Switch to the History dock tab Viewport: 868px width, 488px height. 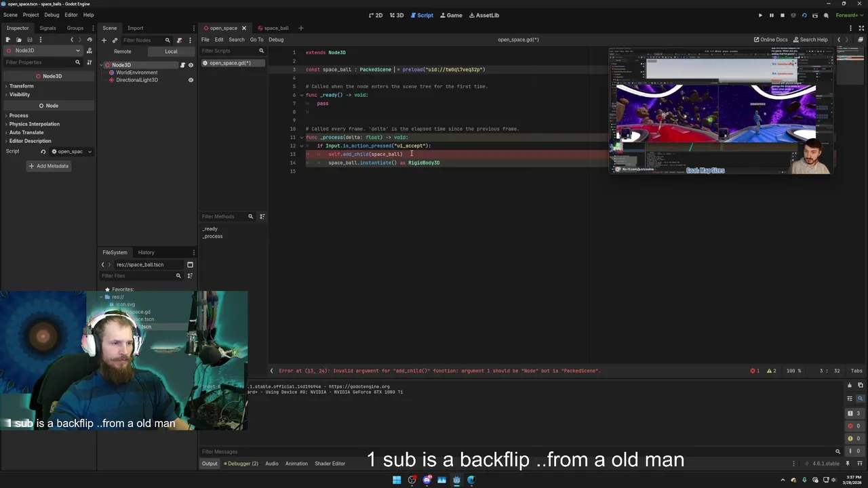click(x=146, y=253)
